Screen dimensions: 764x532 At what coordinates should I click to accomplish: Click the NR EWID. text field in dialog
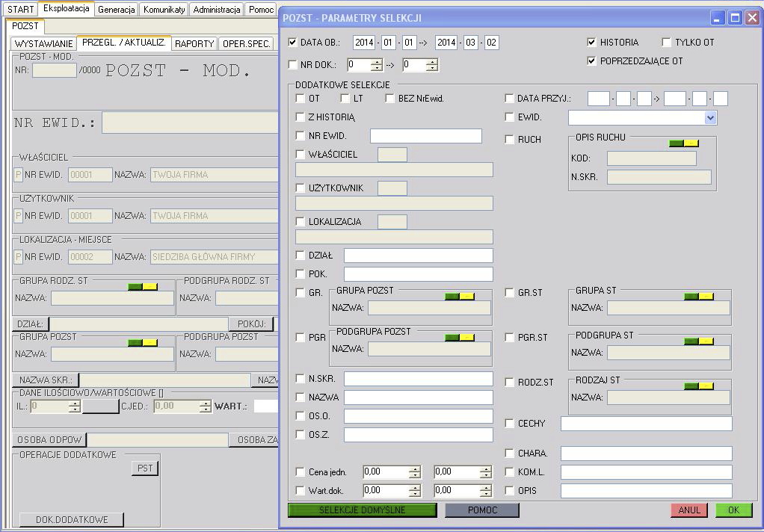pyautogui.click(x=426, y=136)
